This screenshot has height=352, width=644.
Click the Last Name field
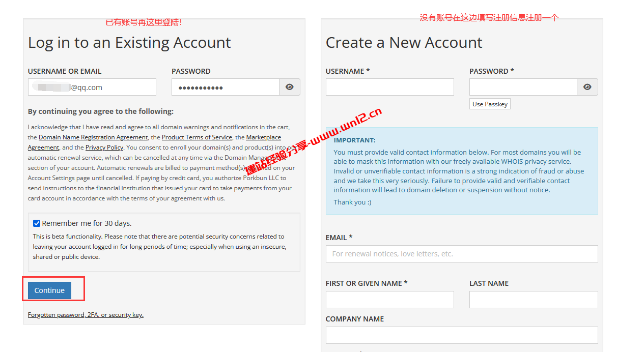[534, 300]
